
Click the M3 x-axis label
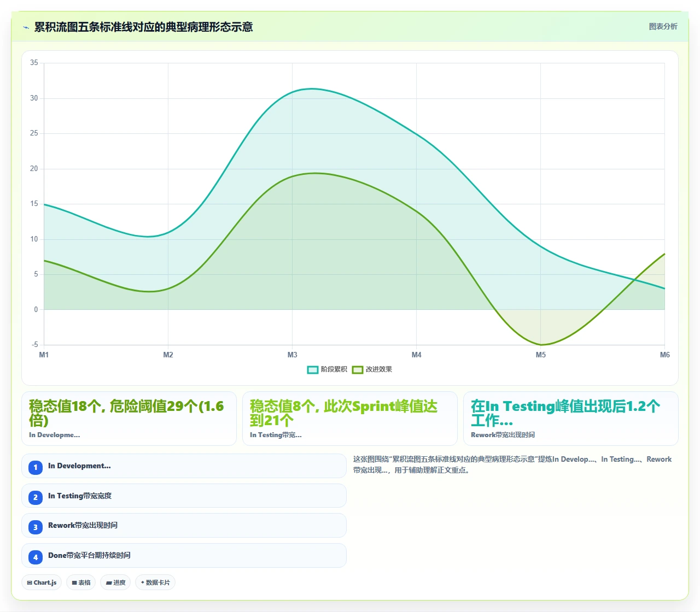click(292, 355)
